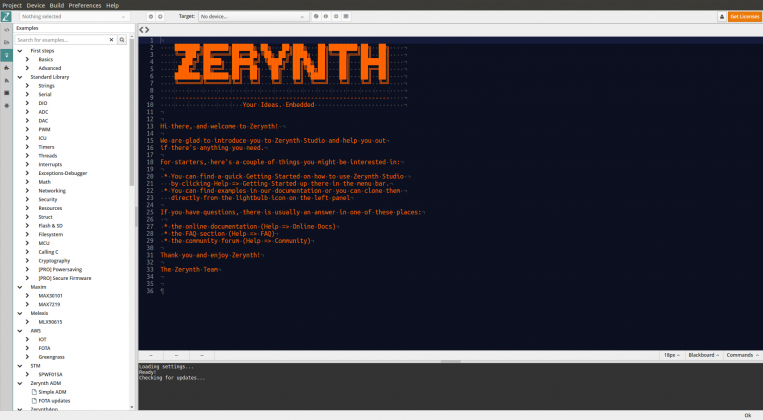Expand the Basics tree node

tap(28, 59)
